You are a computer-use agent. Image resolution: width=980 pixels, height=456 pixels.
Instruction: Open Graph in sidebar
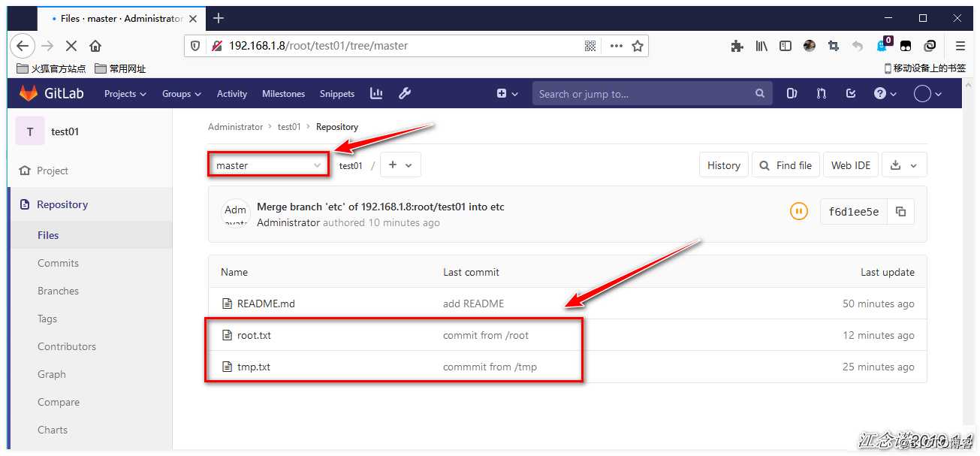click(x=52, y=374)
